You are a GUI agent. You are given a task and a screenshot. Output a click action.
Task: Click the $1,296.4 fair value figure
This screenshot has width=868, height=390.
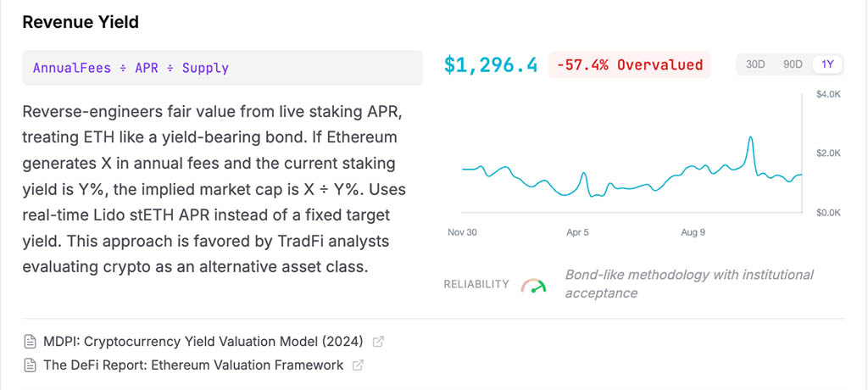click(491, 64)
